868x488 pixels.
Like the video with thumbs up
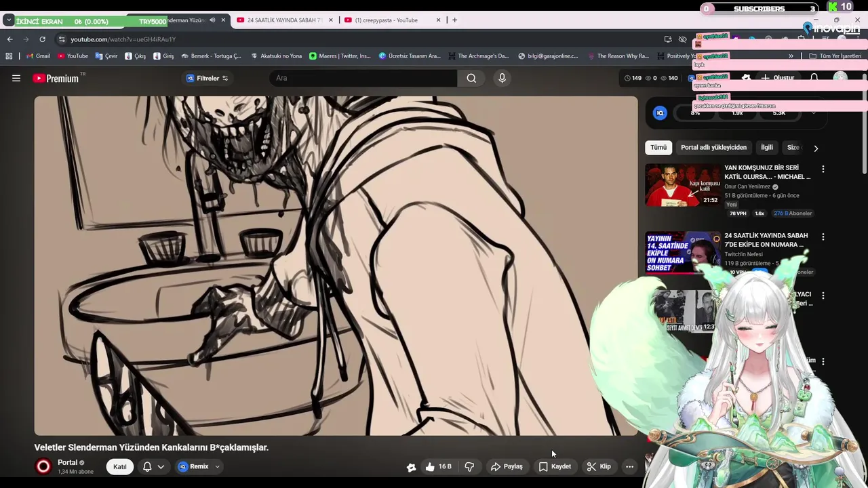click(438, 466)
